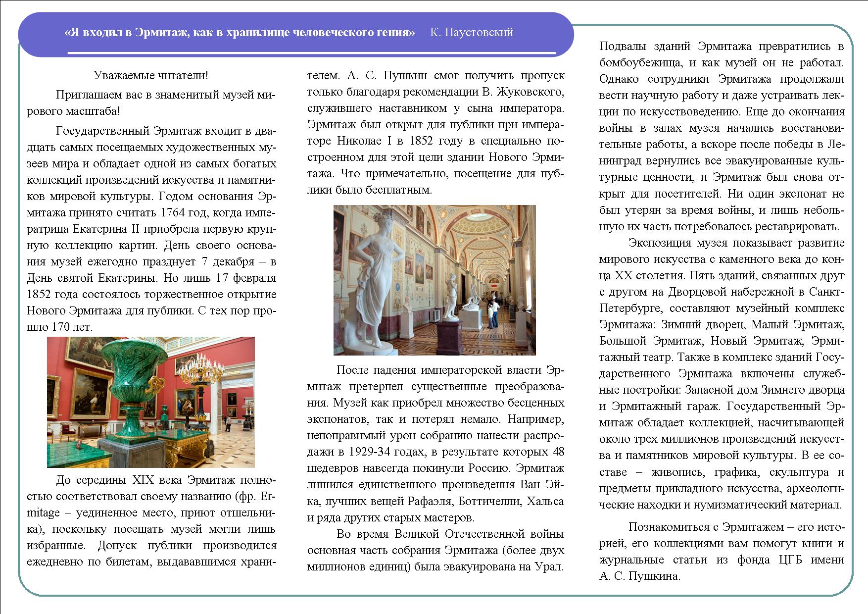868x614 pixels.
Task: Click the paragraph starting 'До середины XIX века'
Action: pos(151,521)
